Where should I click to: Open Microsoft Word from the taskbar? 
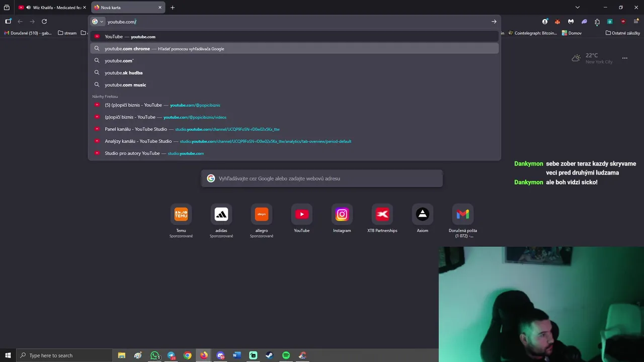point(237,355)
